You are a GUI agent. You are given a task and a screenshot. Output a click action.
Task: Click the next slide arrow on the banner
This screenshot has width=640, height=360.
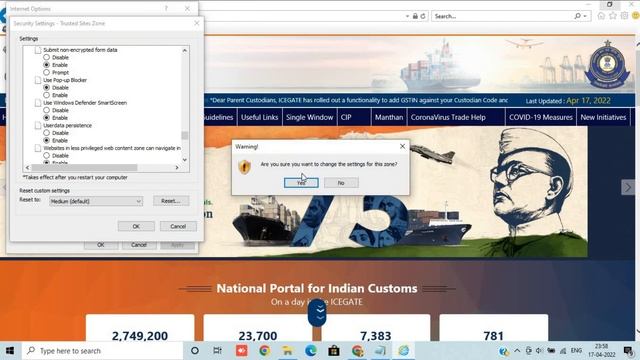[x=627, y=187]
